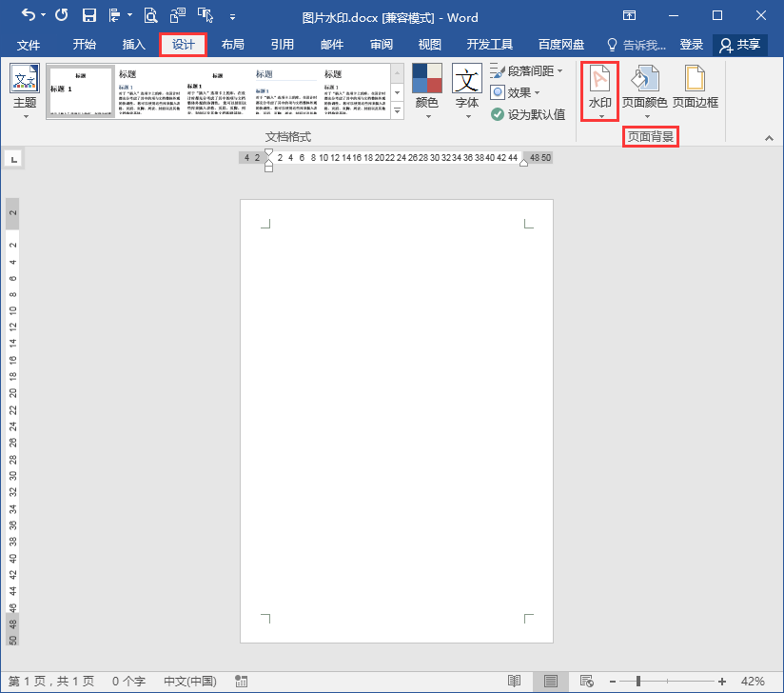Image resolution: width=784 pixels, height=693 pixels.
Task: Switch to Print Layout view
Action: coord(551,681)
